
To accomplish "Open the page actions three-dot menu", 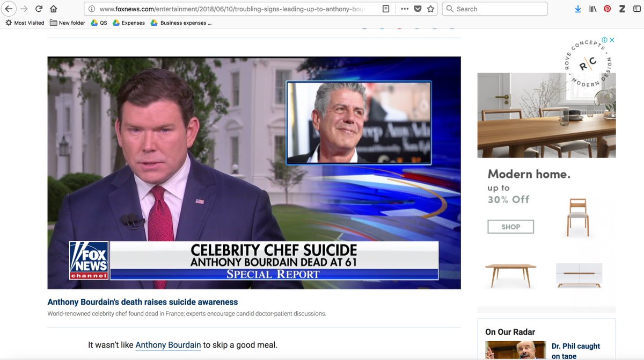I will coord(404,9).
